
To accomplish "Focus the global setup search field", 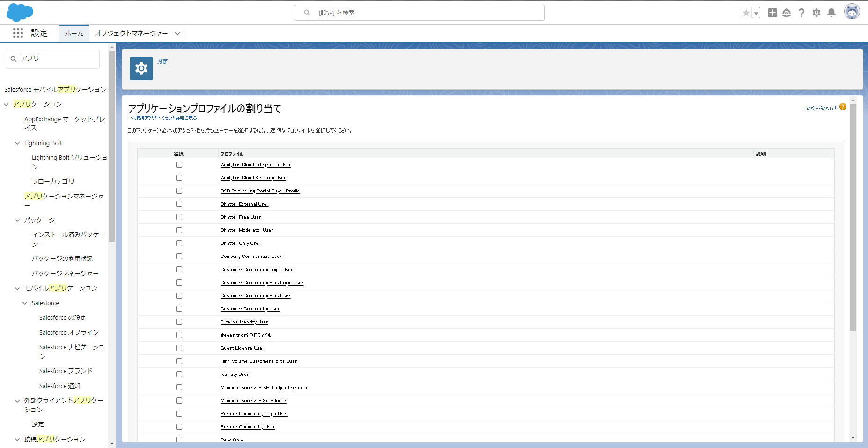I will click(419, 13).
